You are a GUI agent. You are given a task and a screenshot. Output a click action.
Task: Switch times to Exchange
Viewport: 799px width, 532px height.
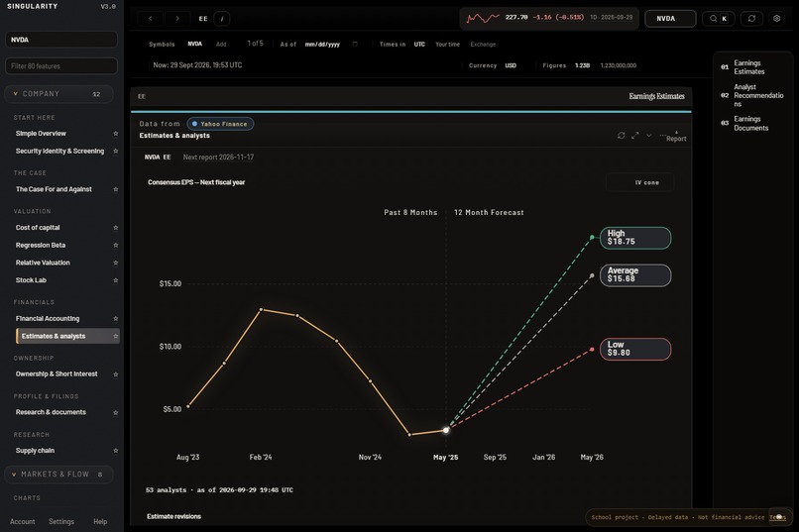(x=483, y=45)
